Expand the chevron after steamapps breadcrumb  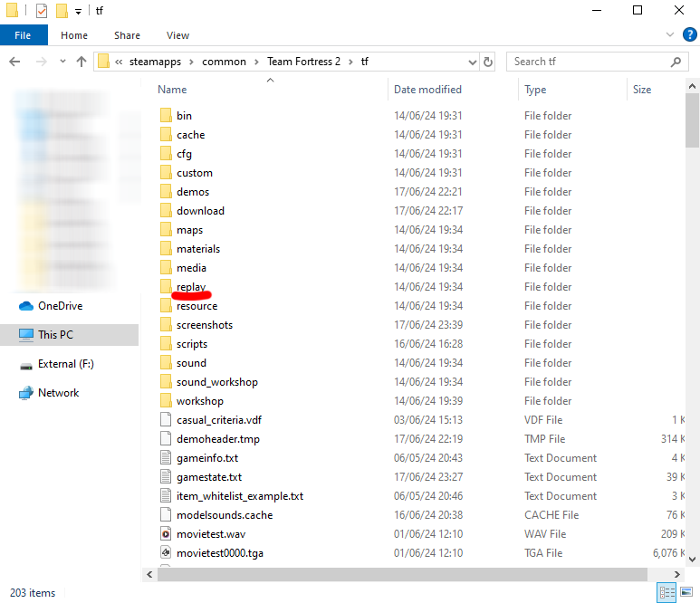(x=191, y=62)
